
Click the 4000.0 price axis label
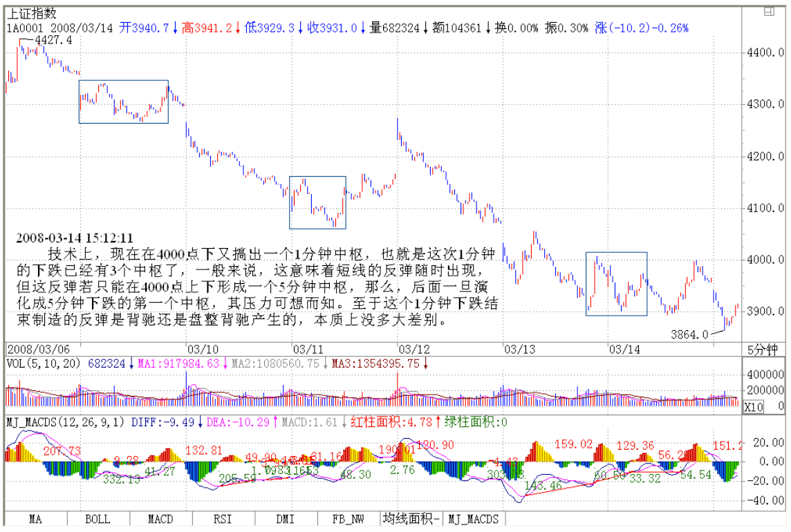[766, 260]
